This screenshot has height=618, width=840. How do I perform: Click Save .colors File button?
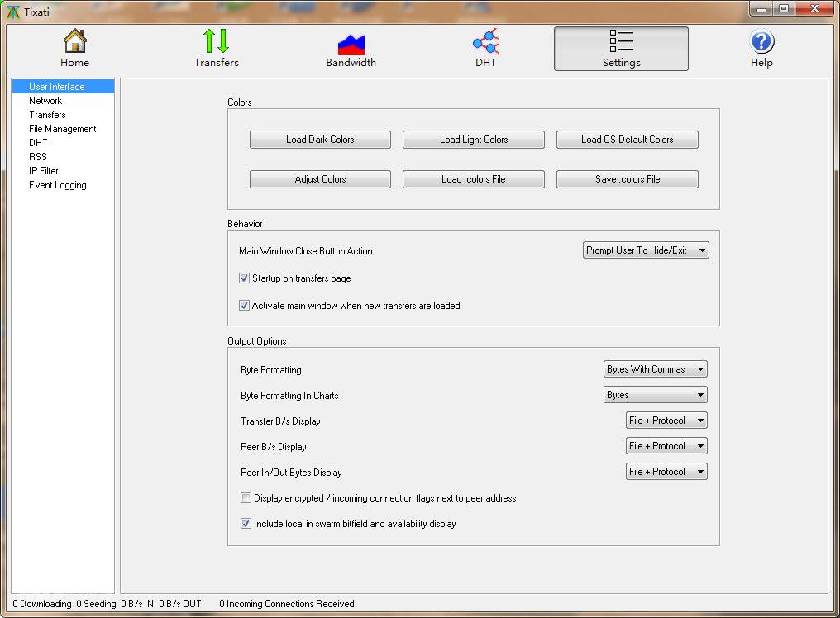coord(628,179)
